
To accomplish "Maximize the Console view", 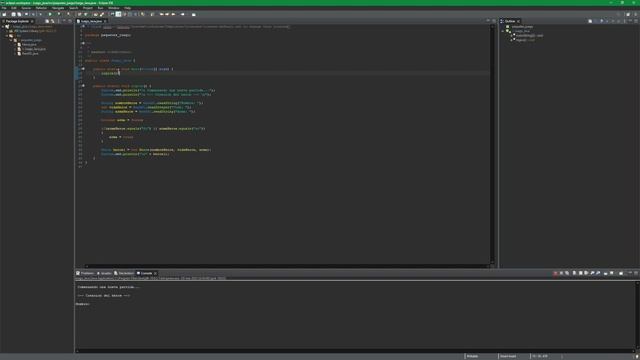I will click(636, 273).
